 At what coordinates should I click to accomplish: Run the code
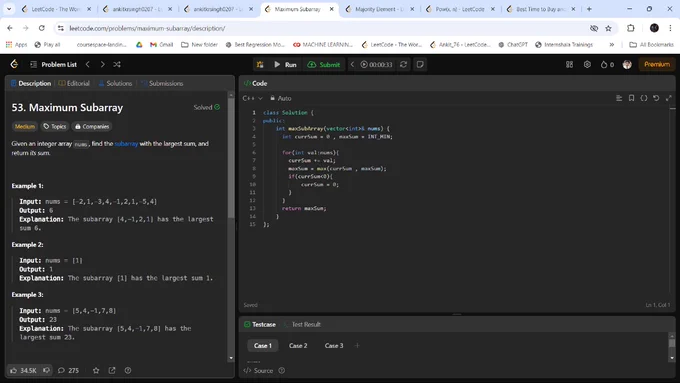click(x=285, y=65)
